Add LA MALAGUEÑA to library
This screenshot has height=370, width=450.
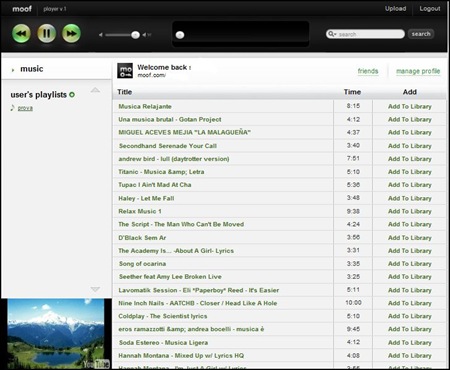(410, 133)
